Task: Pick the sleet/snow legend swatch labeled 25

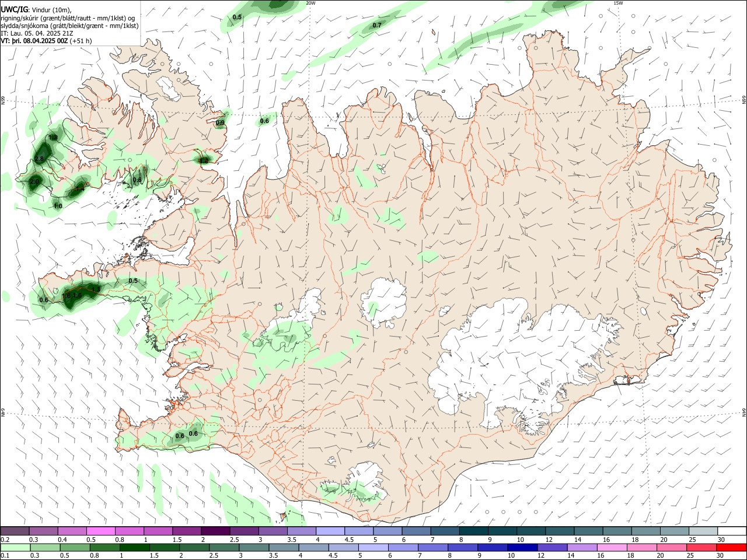Action: 704,531
